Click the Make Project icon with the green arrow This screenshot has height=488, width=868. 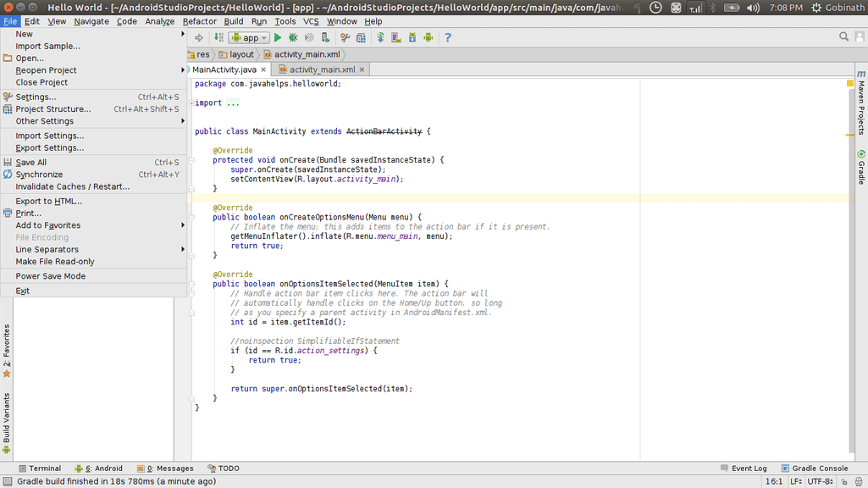click(219, 37)
